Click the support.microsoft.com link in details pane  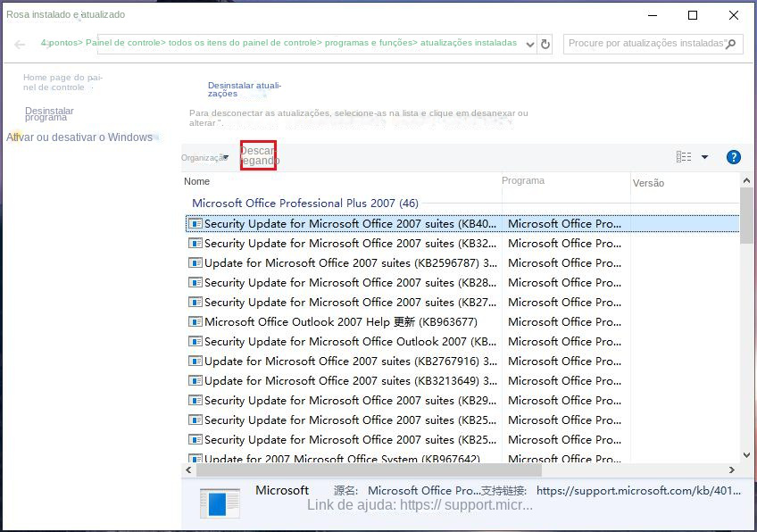pyautogui.click(x=638, y=490)
